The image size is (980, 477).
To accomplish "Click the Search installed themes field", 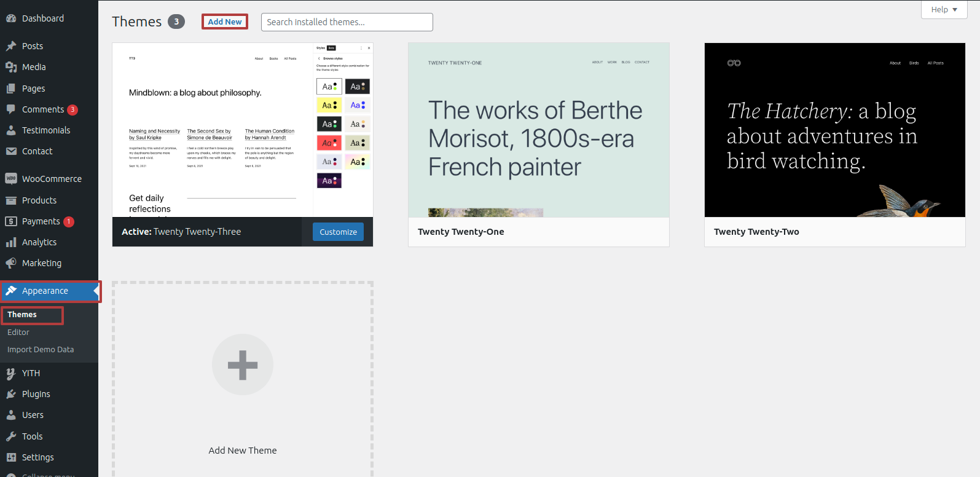I will 347,22.
